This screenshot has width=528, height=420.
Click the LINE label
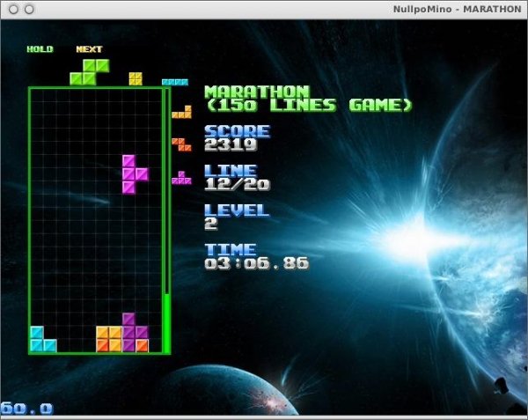pyautogui.click(x=231, y=171)
